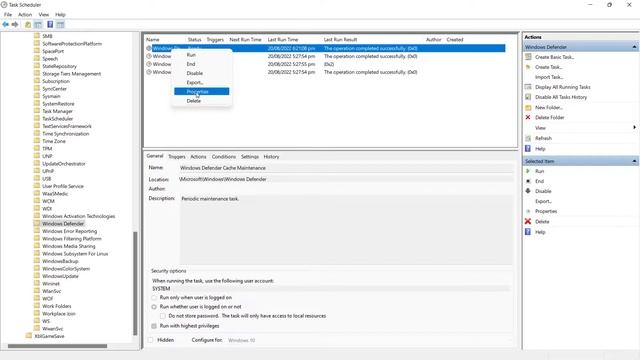Viewport: 640px width, 360px height.
Task: Click the XblGameSave folder icon in tree
Action: point(29,336)
